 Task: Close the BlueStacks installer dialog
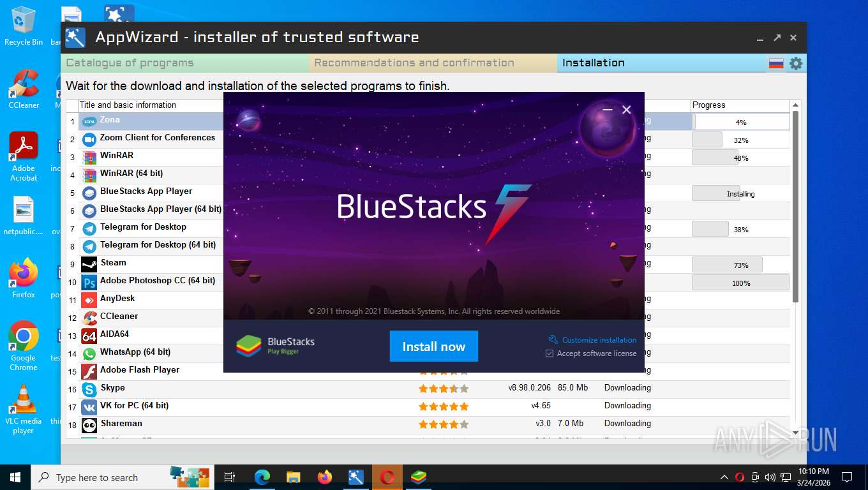pyautogui.click(x=627, y=110)
